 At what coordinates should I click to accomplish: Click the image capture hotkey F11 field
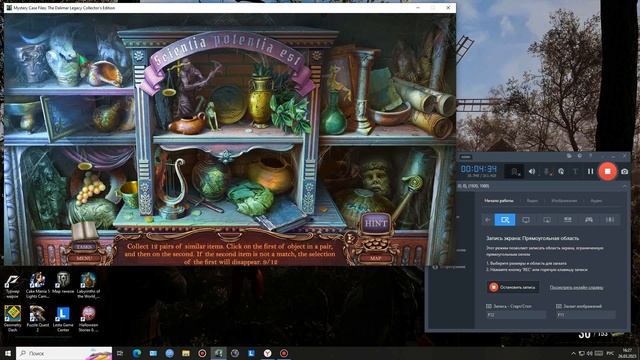tap(586, 315)
